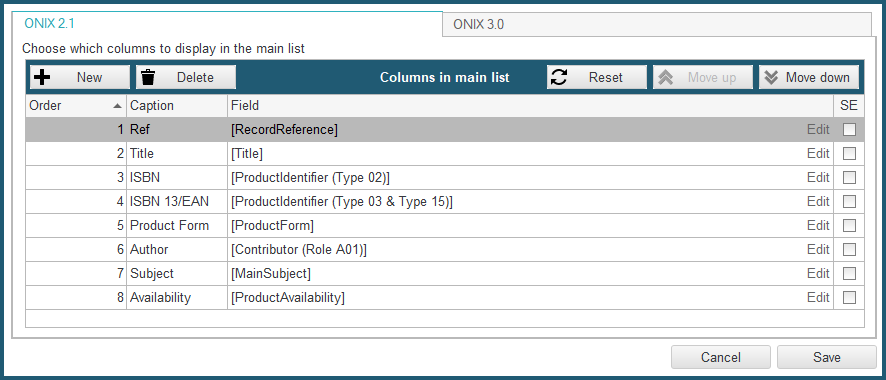Select the ISBN row with Type 02
886x380 pixels.
pyautogui.click(x=445, y=177)
